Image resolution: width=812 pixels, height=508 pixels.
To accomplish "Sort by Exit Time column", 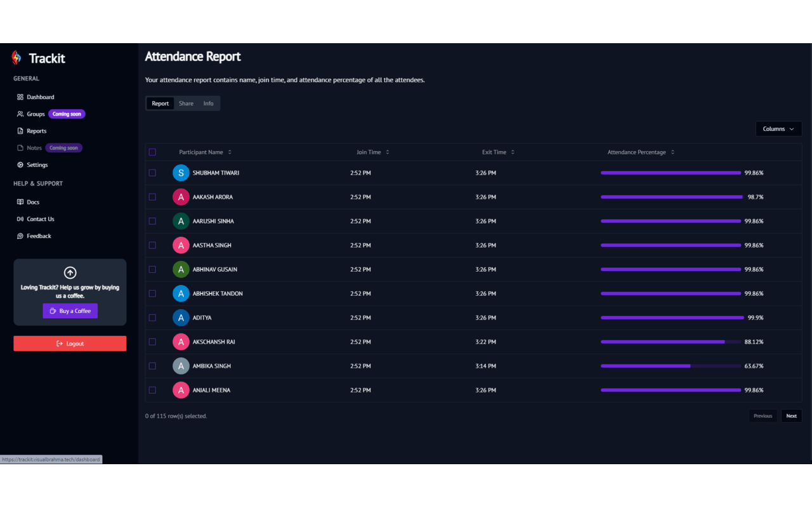I will [499, 152].
